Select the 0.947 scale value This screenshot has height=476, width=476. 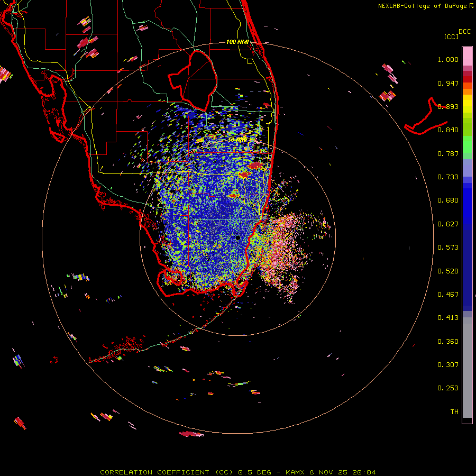coord(448,83)
